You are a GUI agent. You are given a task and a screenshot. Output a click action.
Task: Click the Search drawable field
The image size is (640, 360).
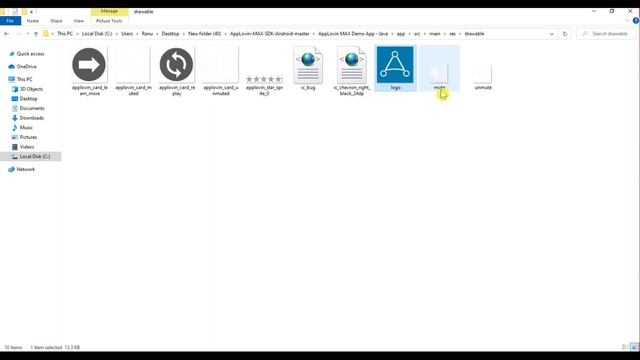[x=606, y=34]
